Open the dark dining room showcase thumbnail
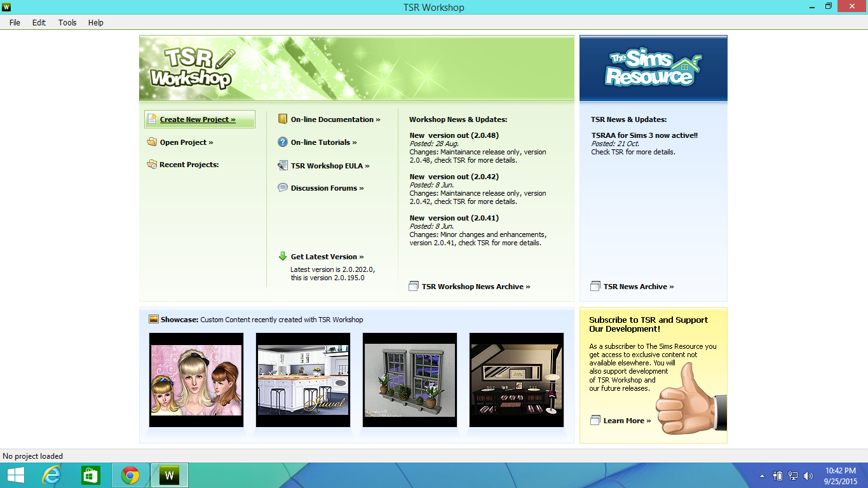868x488 pixels. tap(517, 380)
